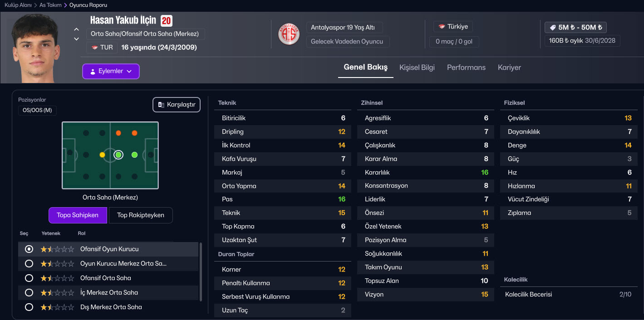
Task: Select the yellow position dot on the pitch
Action: [102, 155]
